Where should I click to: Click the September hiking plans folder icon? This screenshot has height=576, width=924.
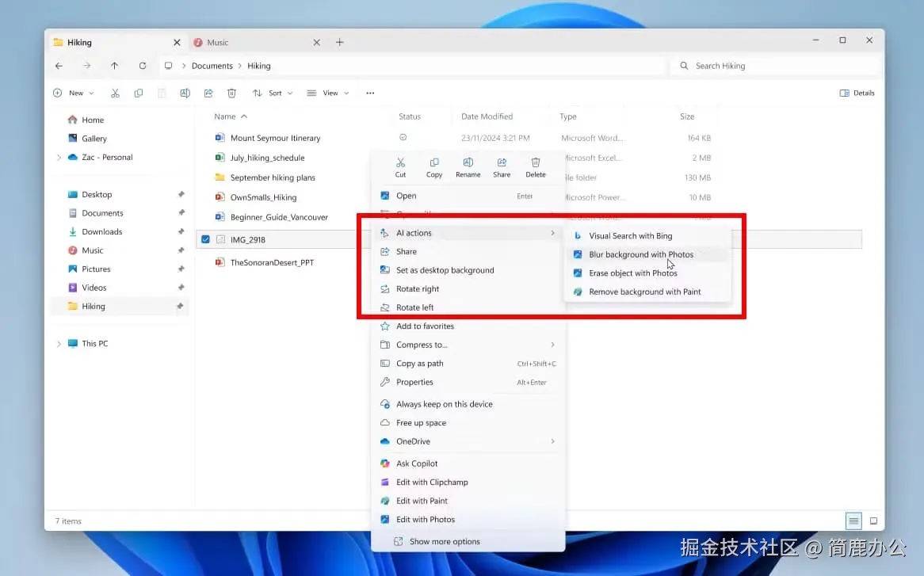pyautogui.click(x=220, y=177)
